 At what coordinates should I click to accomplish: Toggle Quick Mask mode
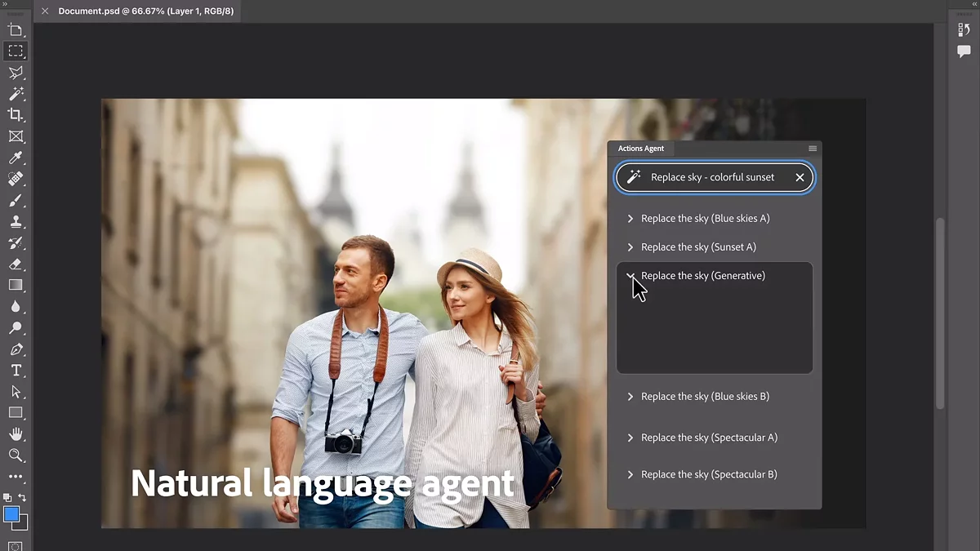click(x=16, y=545)
